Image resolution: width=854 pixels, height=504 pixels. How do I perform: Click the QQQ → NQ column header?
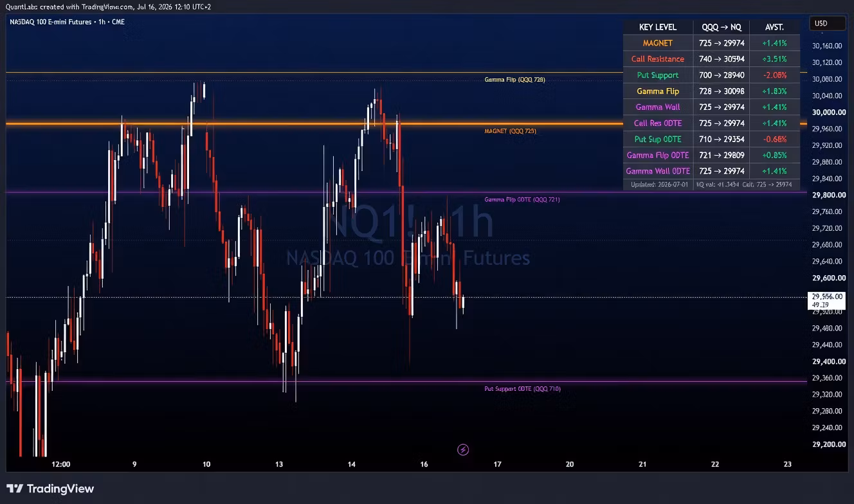click(721, 27)
